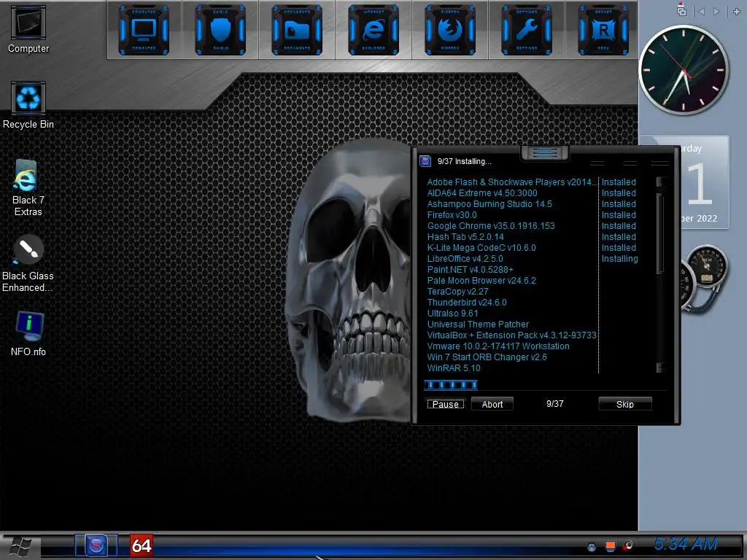Select Adobe Flash & Shockwave Players entry
This screenshot has width=747, height=560.
pos(511,182)
